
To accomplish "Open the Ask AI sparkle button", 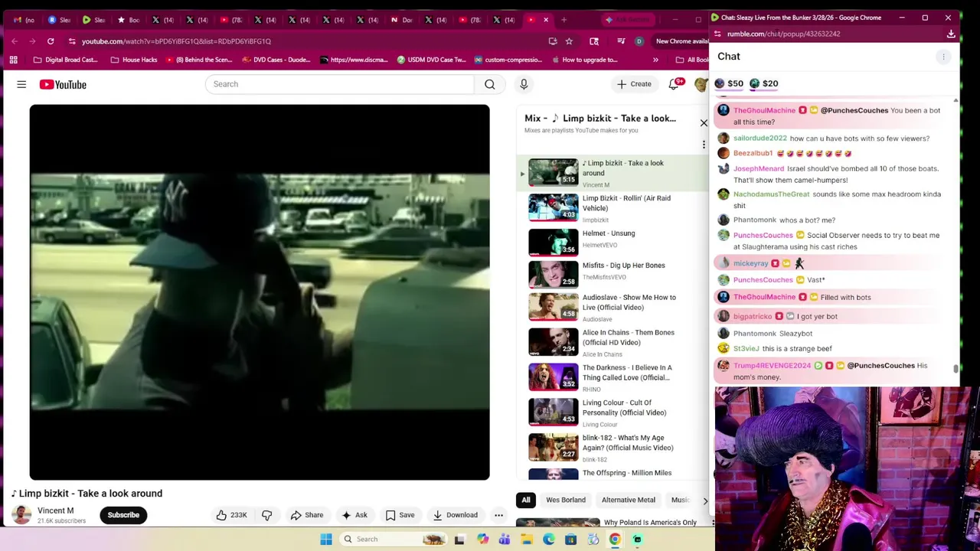I will coord(354,515).
